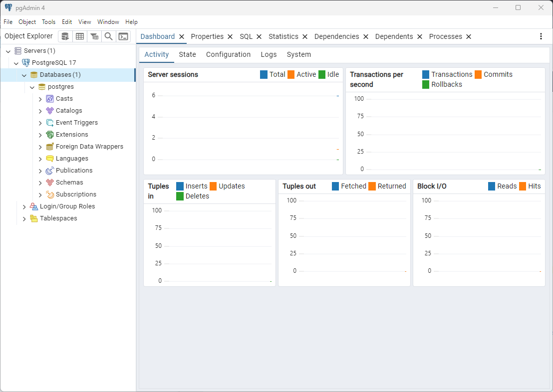The height and width of the screenshot is (392, 553).
Task: Open the Edit menu
Action: tap(67, 22)
